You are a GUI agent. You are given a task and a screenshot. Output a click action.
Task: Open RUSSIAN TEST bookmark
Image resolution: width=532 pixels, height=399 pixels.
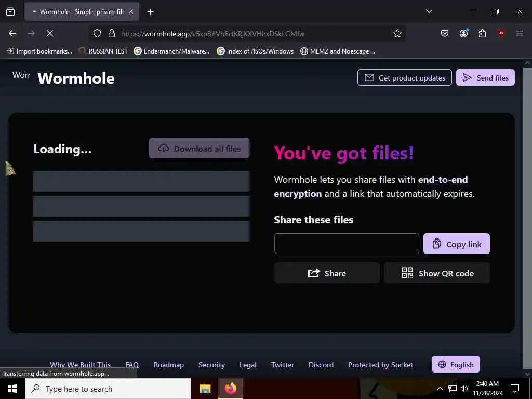[x=103, y=51]
